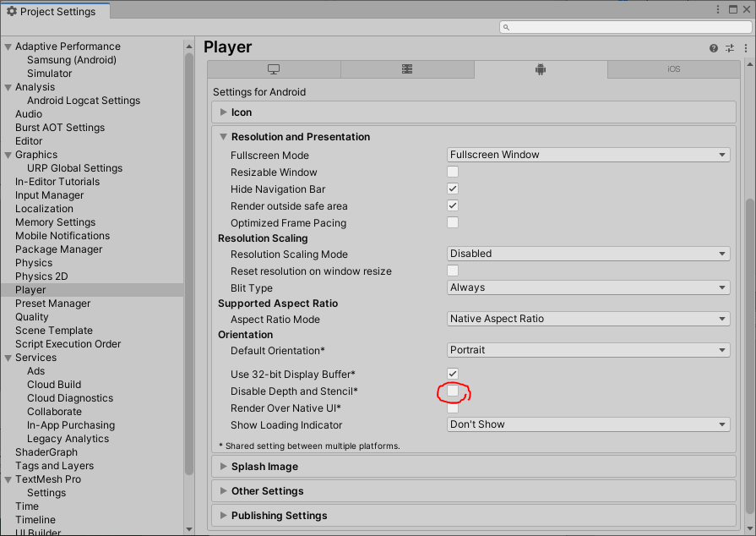Open ShaderGraph settings
The width and height of the screenshot is (756, 536).
(46, 452)
